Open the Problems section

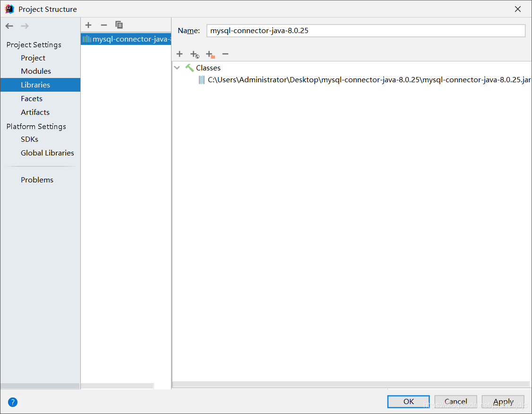coord(37,180)
